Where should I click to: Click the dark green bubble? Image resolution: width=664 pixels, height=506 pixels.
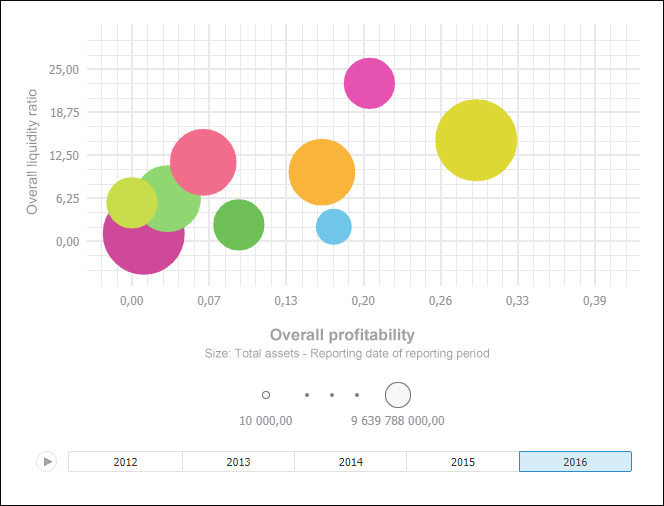tap(239, 225)
